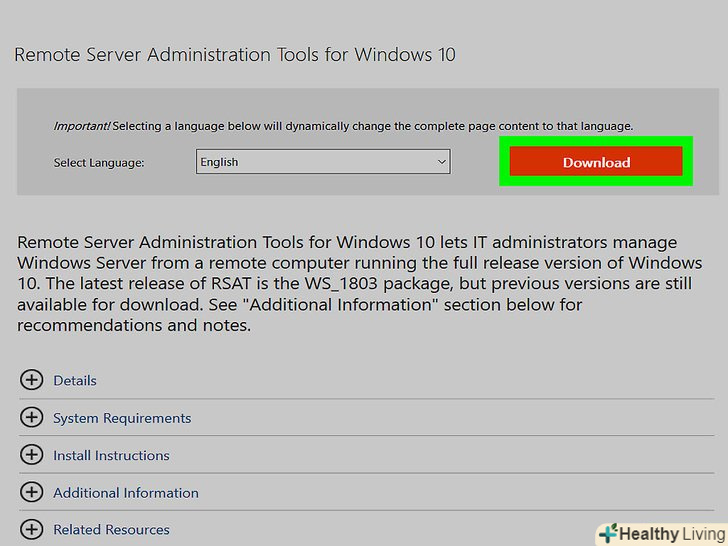Click the plus icon beside Install Instructions
Viewport: 728px width, 546px height.
click(x=32, y=455)
